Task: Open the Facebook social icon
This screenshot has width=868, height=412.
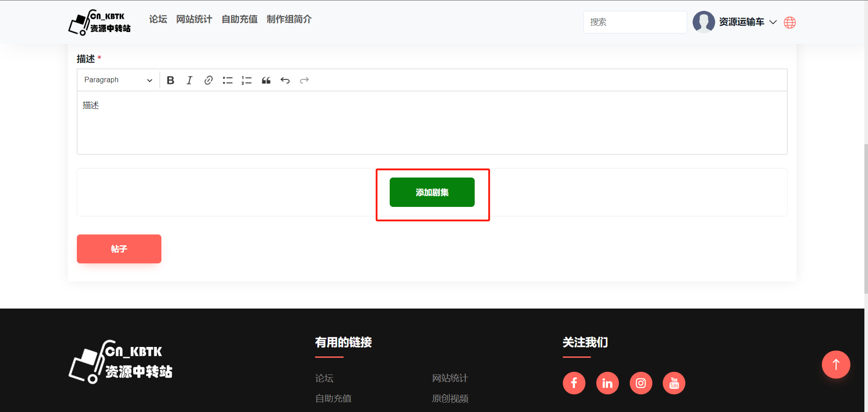Action: pos(574,383)
